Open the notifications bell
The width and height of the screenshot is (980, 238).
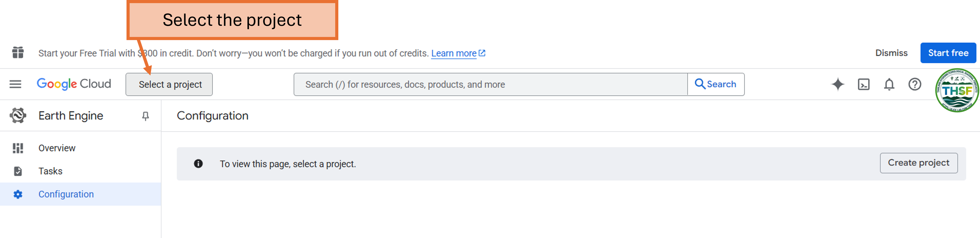pyautogui.click(x=889, y=84)
